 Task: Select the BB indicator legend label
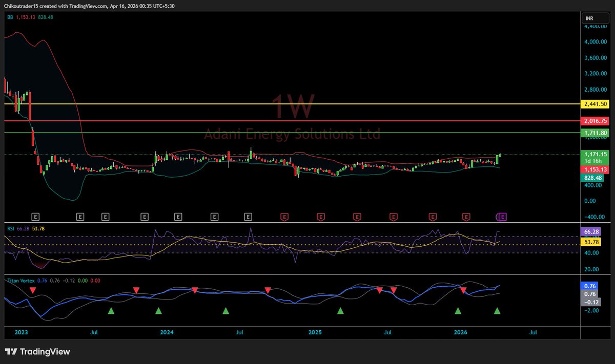tap(9, 17)
